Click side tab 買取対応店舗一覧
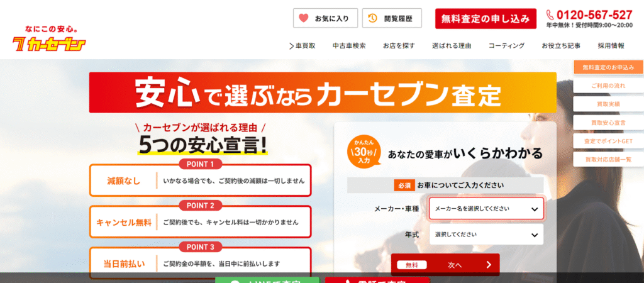 (x=608, y=159)
